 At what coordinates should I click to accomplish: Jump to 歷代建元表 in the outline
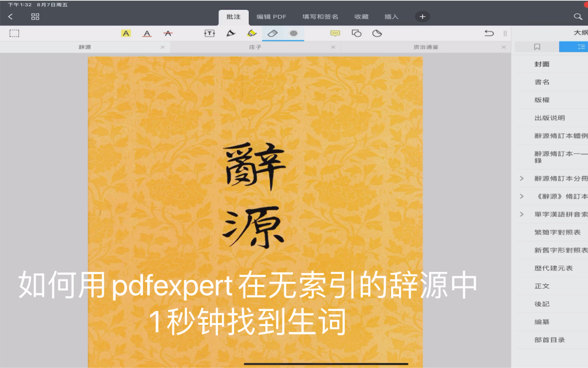coord(553,268)
